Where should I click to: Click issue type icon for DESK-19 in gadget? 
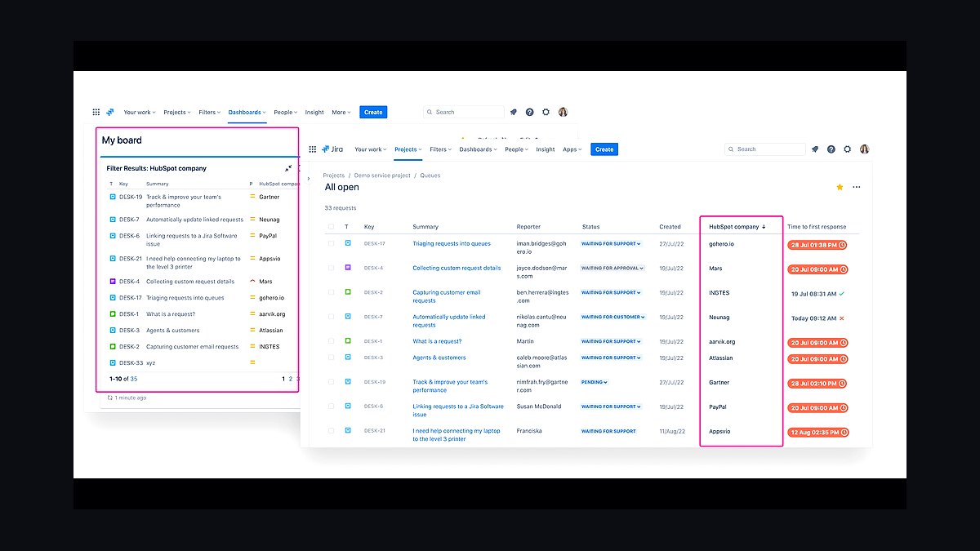pos(113,197)
